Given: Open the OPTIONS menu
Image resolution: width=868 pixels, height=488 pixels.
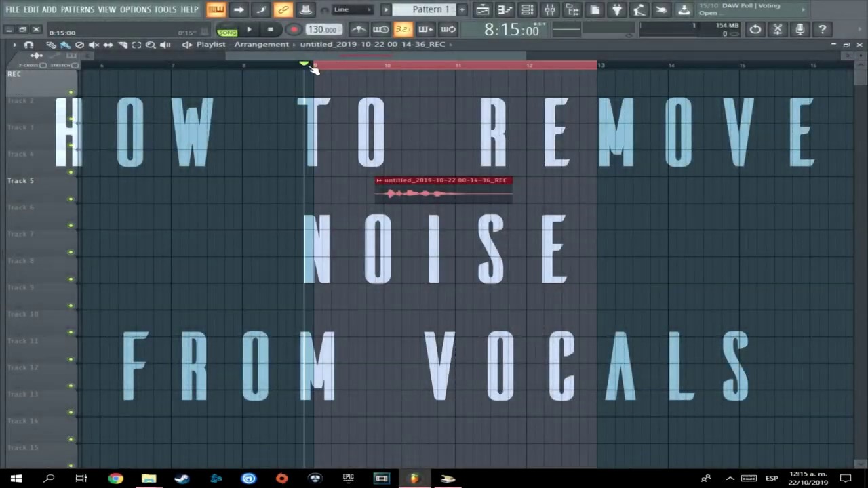Looking at the screenshot, I should coord(136,9).
